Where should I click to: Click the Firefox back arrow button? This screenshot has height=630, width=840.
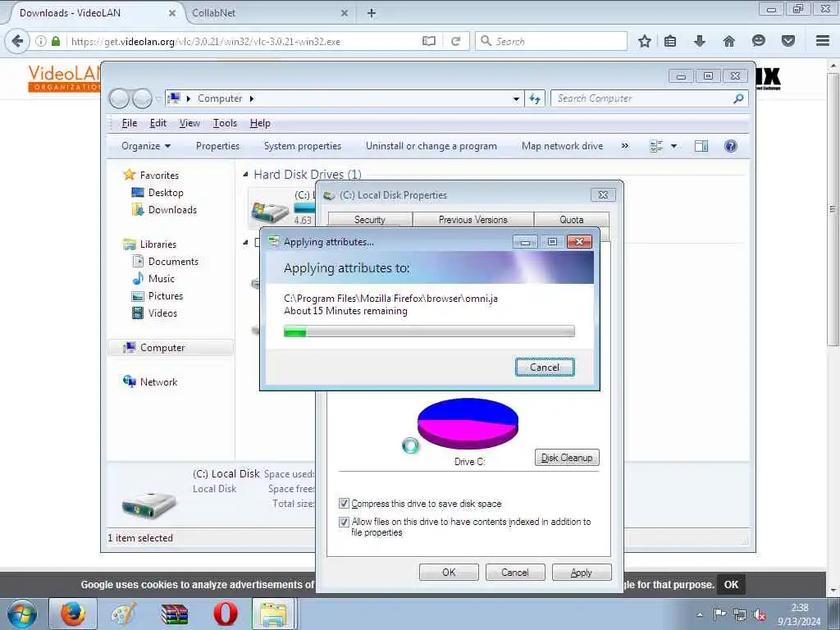click(x=17, y=41)
